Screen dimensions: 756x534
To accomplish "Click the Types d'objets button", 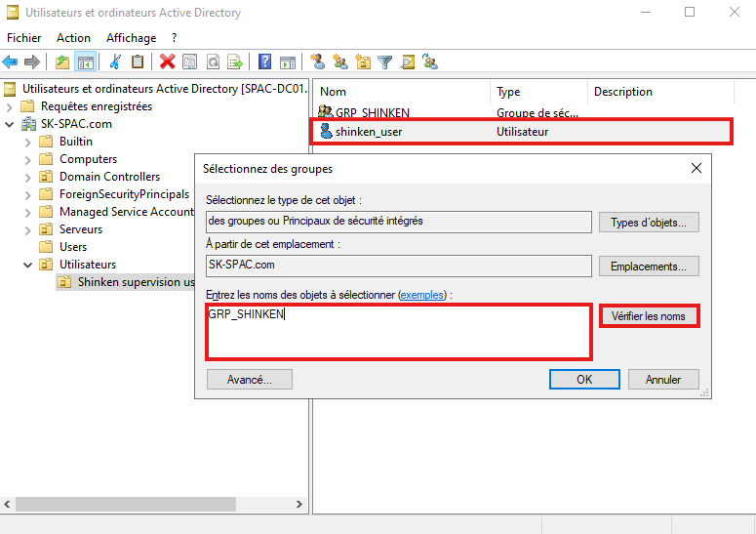I will tap(648, 223).
